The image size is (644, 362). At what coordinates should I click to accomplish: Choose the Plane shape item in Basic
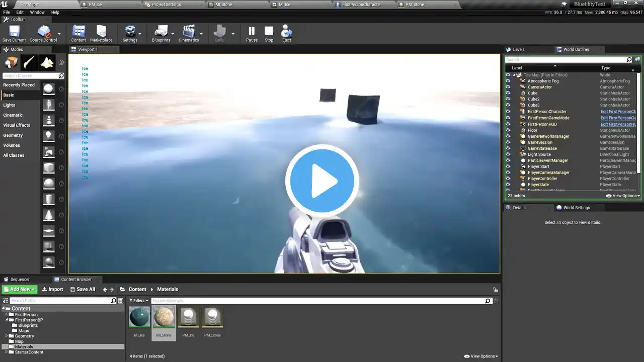(x=49, y=231)
